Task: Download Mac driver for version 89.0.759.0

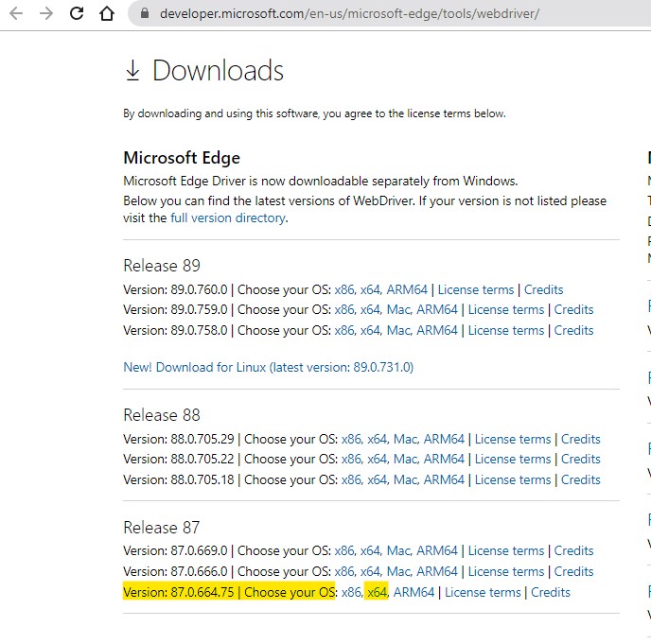Action: point(397,309)
